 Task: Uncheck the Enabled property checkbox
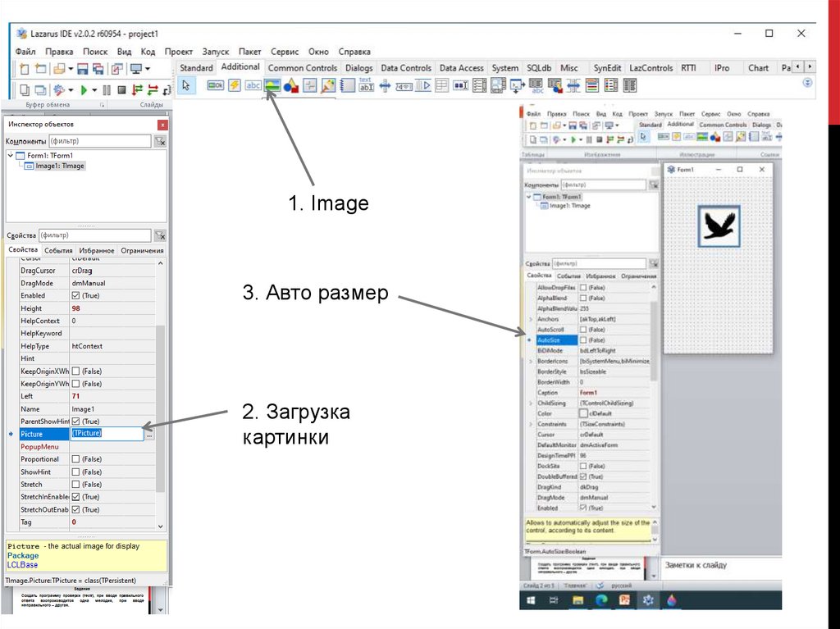tap(75, 295)
